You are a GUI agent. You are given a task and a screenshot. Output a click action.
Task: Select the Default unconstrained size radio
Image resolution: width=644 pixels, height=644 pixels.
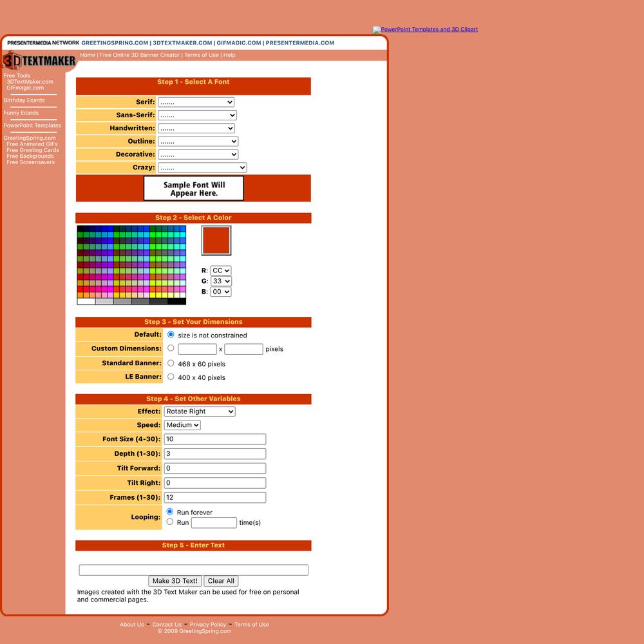coord(171,335)
